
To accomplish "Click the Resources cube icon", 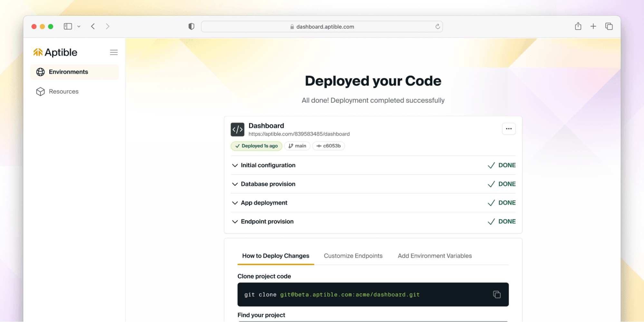I will tap(41, 92).
